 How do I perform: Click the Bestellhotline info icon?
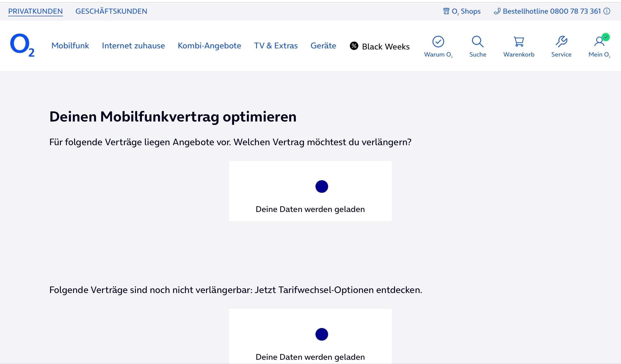click(607, 11)
